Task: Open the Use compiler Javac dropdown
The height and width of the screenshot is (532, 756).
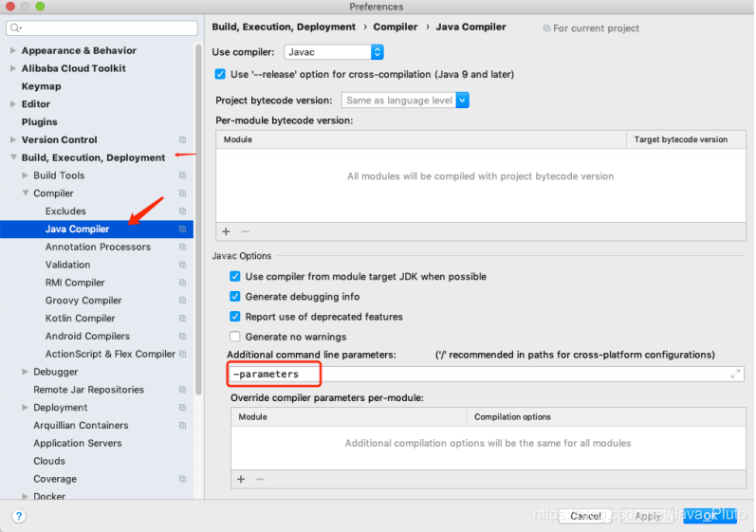Action: coord(334,52)
